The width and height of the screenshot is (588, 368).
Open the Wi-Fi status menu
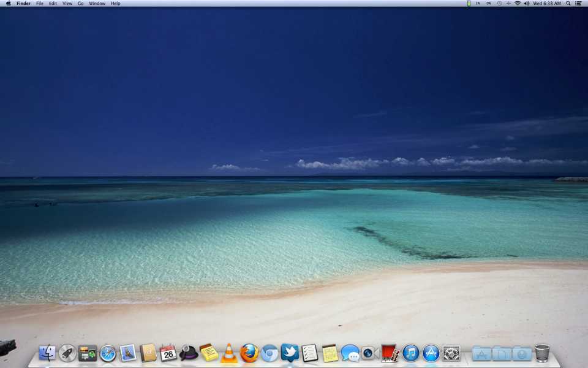click(518, 4)
